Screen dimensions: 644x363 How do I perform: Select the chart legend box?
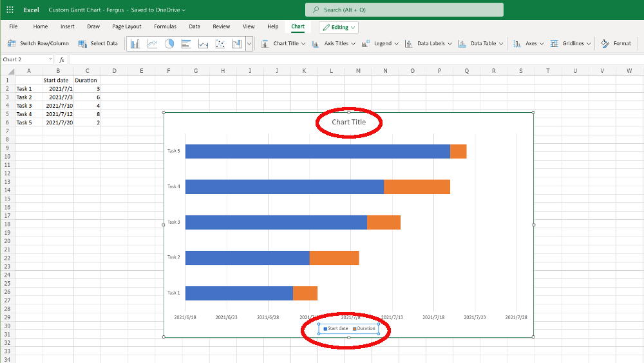(x=348, y=328)
